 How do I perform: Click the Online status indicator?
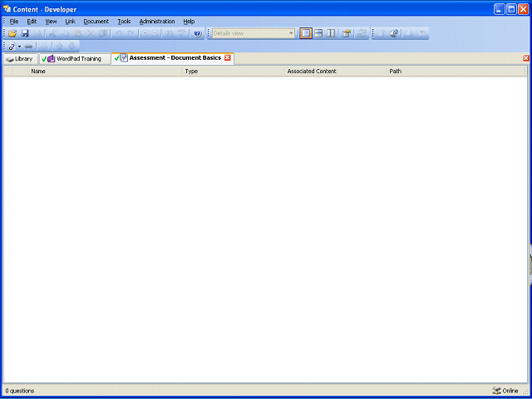tap(505, 391)
